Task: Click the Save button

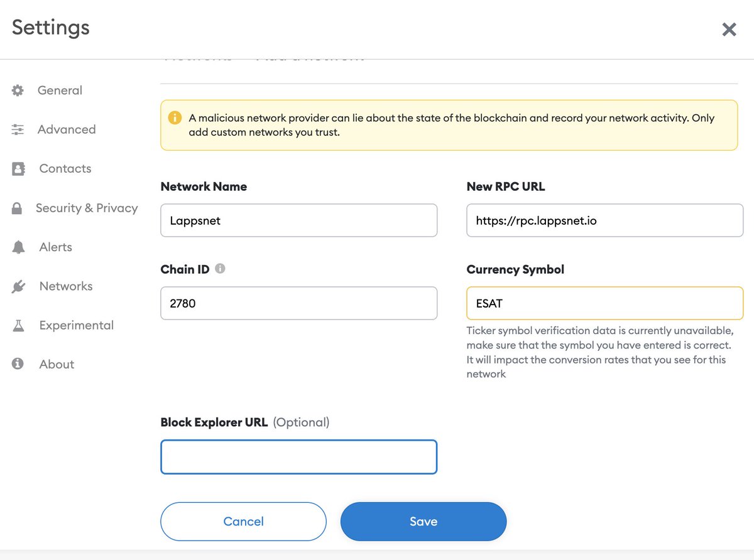Action: click(423, 521)
